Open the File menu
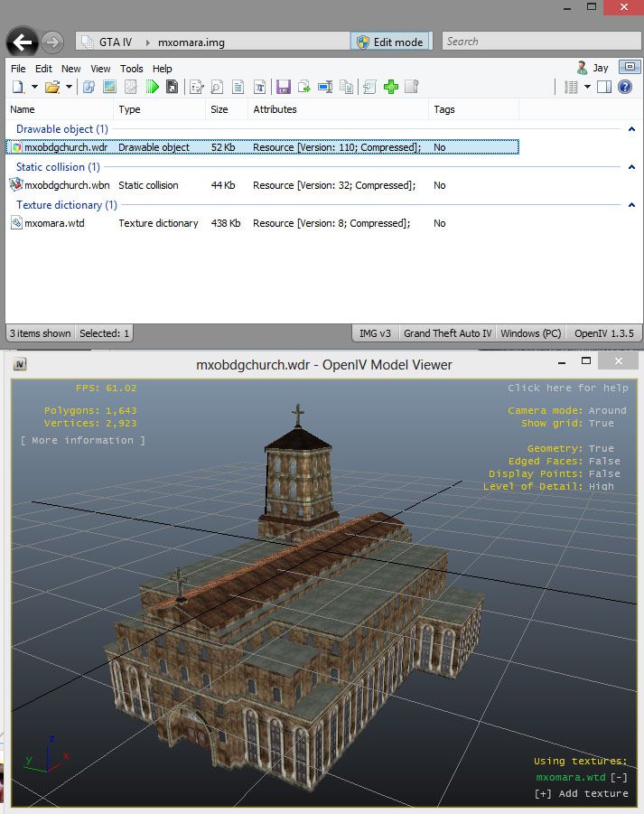 (18, 69)
